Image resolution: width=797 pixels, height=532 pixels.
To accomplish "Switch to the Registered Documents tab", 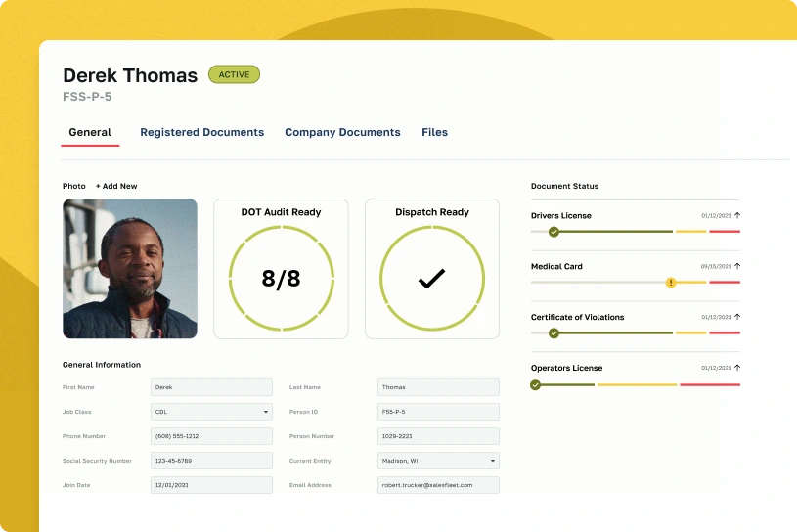I will 201,132.
